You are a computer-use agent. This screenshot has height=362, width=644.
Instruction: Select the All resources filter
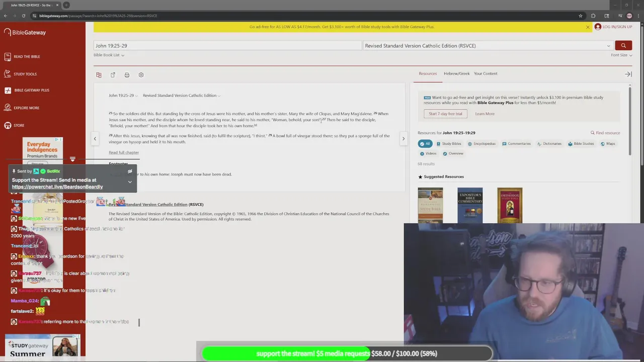pyautogui.click(x=425, y=144)
